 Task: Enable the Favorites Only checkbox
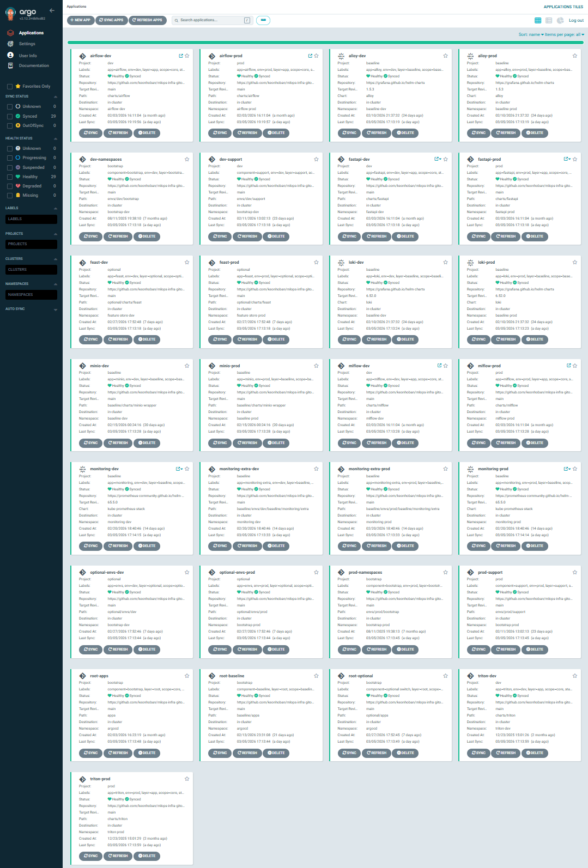click(10, 87)
